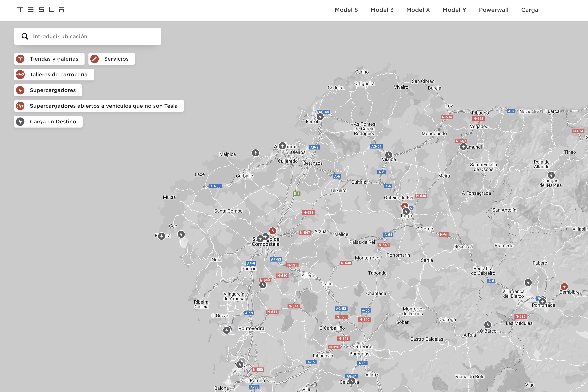Screen dimensions: 588x392
Task: Toggle the Supercargadores filter
Action: click(x=48, y=90)
